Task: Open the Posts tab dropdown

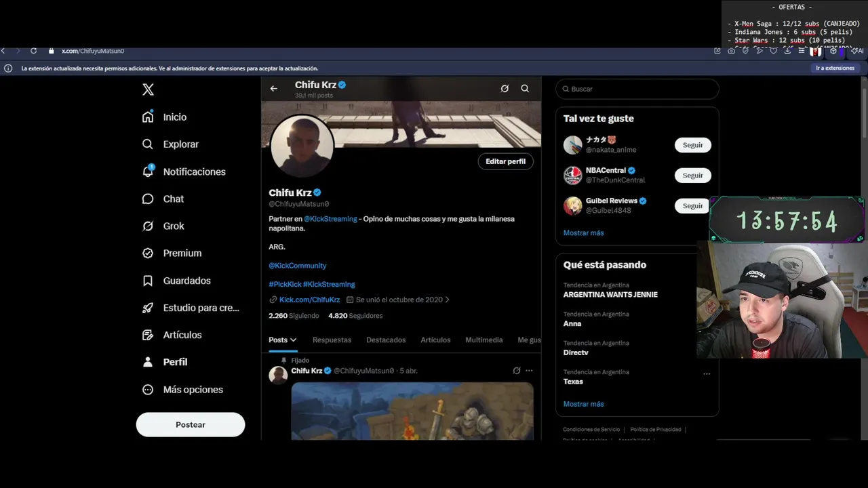Action: point(283,340)
